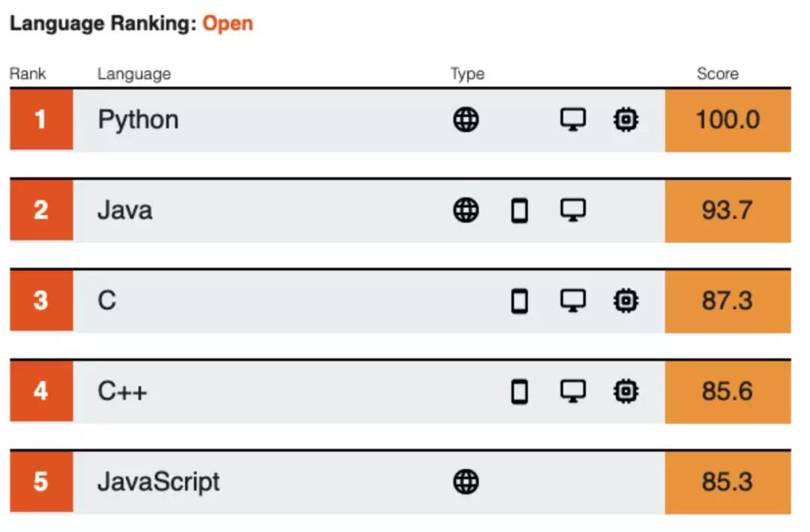Click the embedded chip icon for Python

[625, 120]
